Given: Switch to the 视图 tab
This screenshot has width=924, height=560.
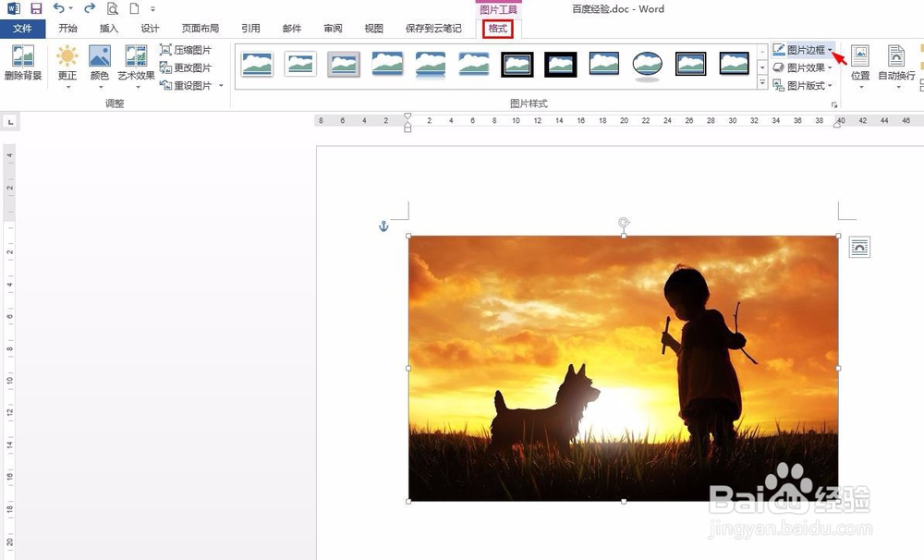Looking at the screenshot, I should pos(373,29).
